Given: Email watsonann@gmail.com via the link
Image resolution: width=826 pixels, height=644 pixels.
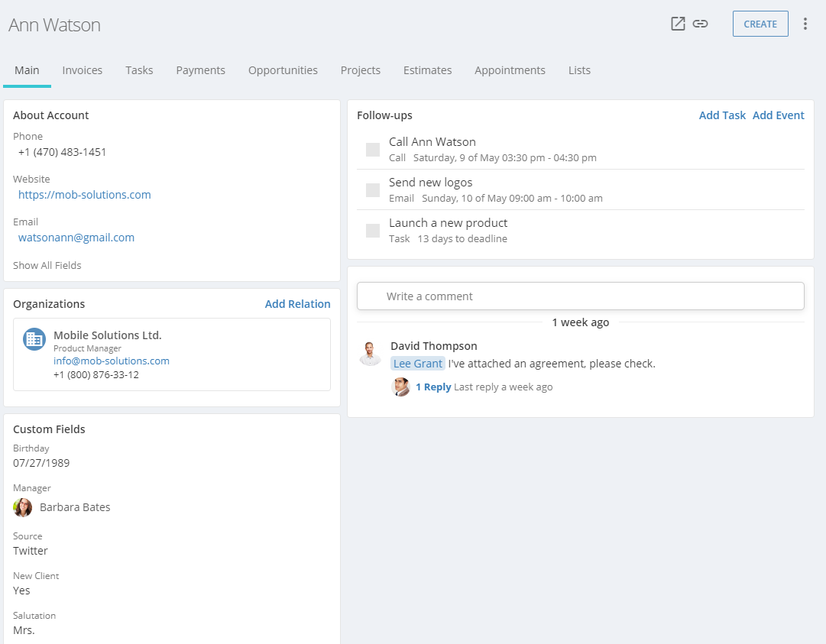Looking at the screenshot, I should click(76, 238).
